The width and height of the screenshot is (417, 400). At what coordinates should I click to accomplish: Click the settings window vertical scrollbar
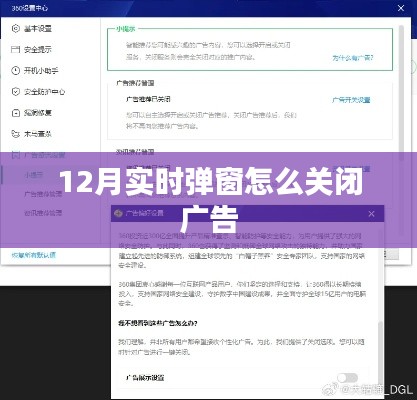[x=402, y=93]
